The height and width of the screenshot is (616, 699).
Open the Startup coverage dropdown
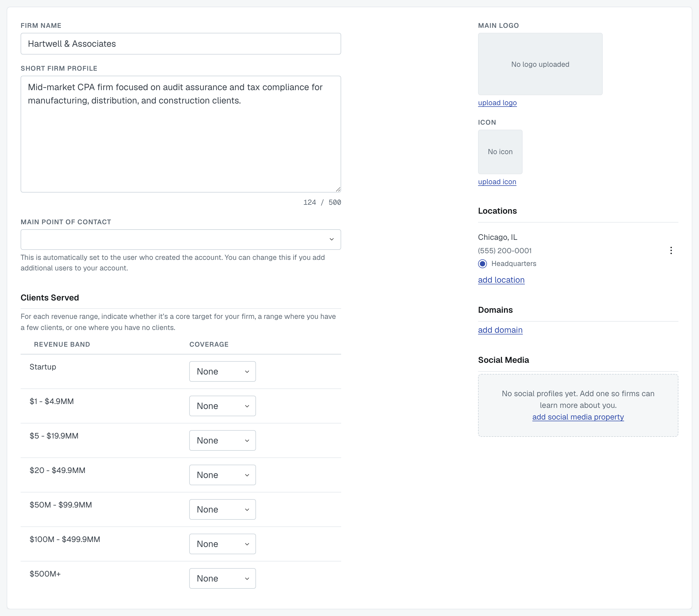point(222,372)
